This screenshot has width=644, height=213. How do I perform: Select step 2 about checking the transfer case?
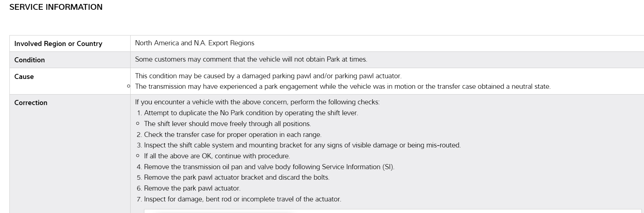coord(232,135)
